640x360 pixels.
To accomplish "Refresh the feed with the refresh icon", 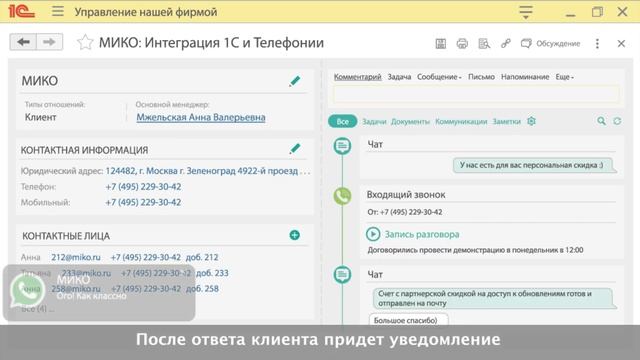I will click(x=617, y=121).
